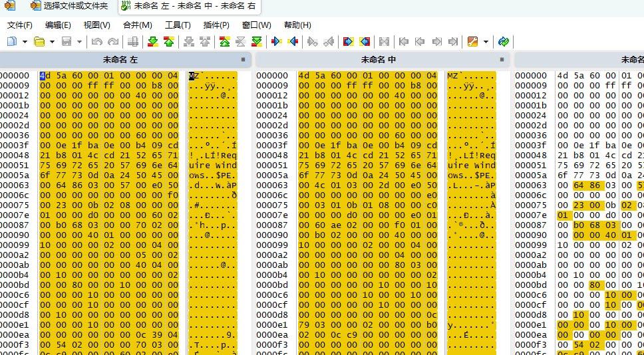Expand the dropdown arrow next to Open folder
Screen dimensions: 644x355
pos(52,42)
